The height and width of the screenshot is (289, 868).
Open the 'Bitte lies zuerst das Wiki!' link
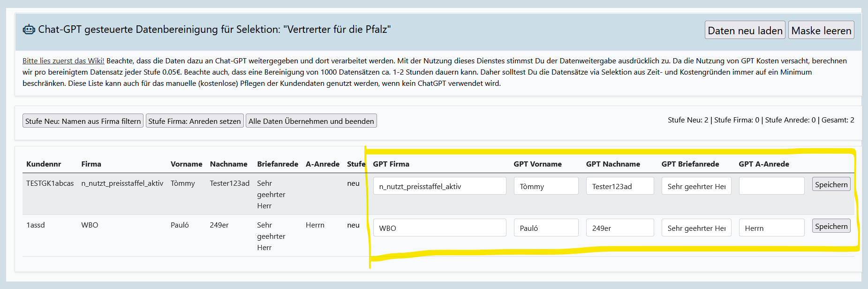tap(63, 61)
